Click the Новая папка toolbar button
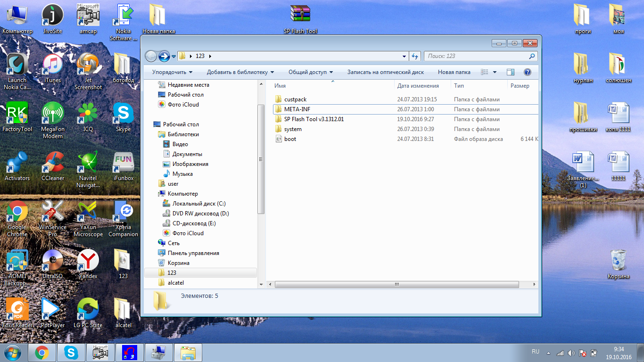This screenshot has width=644, height=362. coord(454,72)
